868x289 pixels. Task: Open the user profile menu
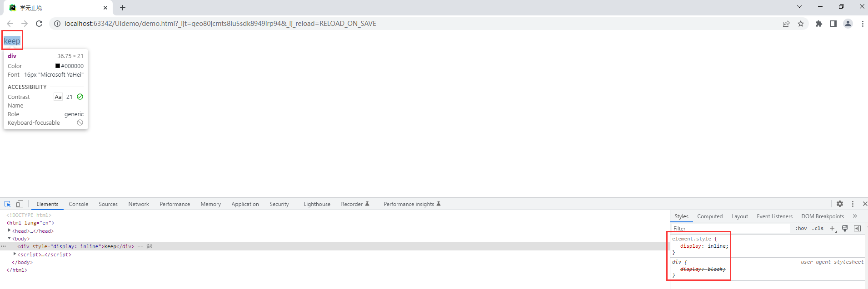pyautogui.click(x=848, y=24)
